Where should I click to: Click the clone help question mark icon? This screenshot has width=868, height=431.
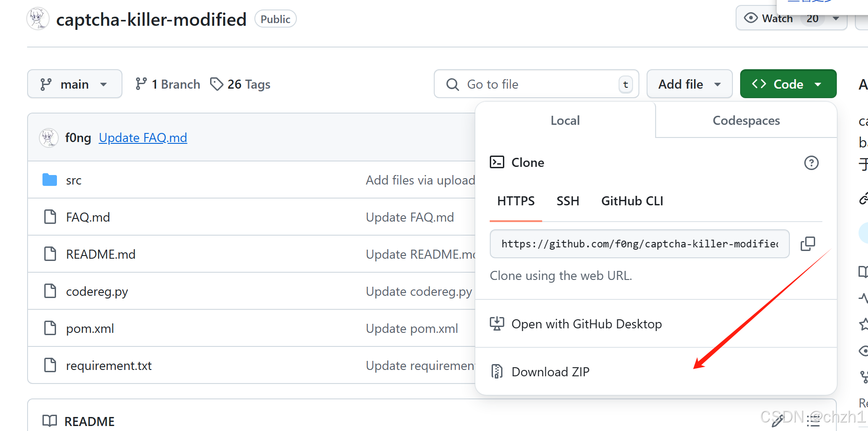tap(811, 163)
